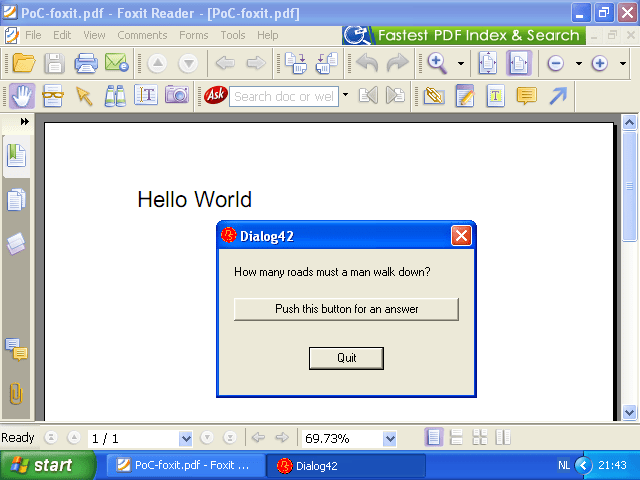Select the Snapshot camera tool
This screenshot has width=640, height=480.
177,96
